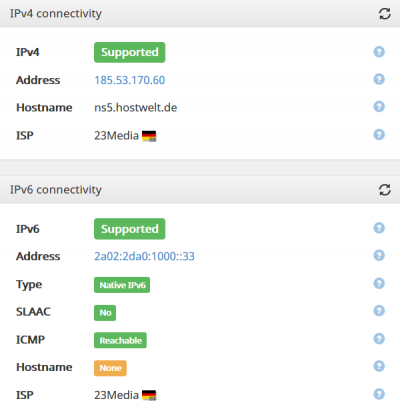Click the German flag beside IPv4 ISP
Screen dimensions: 400x413
[x=149, y=136]
